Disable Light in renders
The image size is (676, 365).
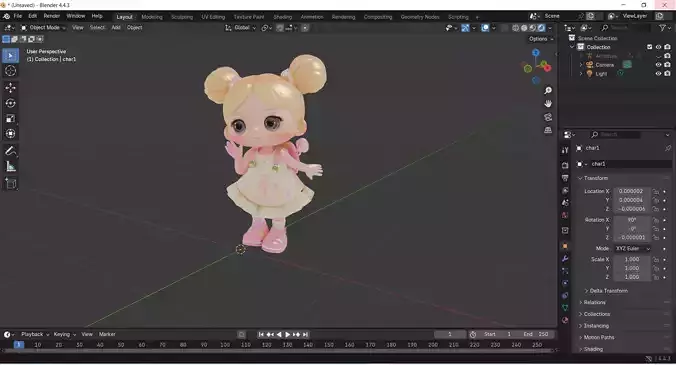click(x=667, y=74)
